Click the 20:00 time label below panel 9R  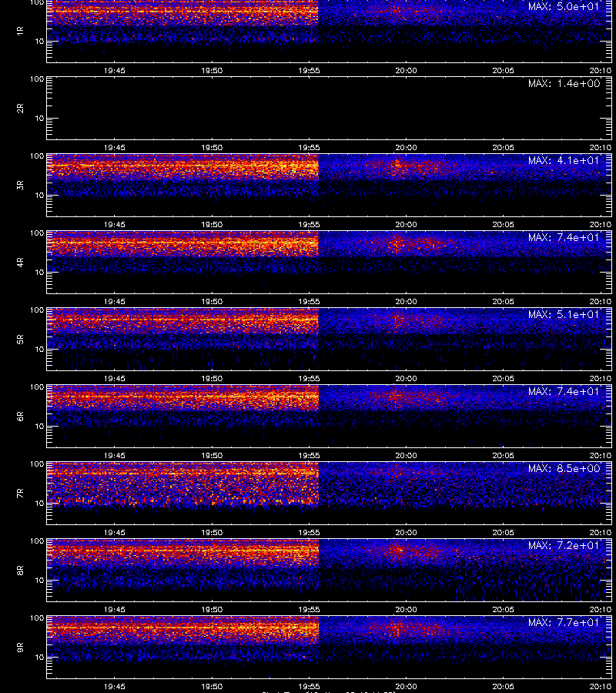pos(406,687)
